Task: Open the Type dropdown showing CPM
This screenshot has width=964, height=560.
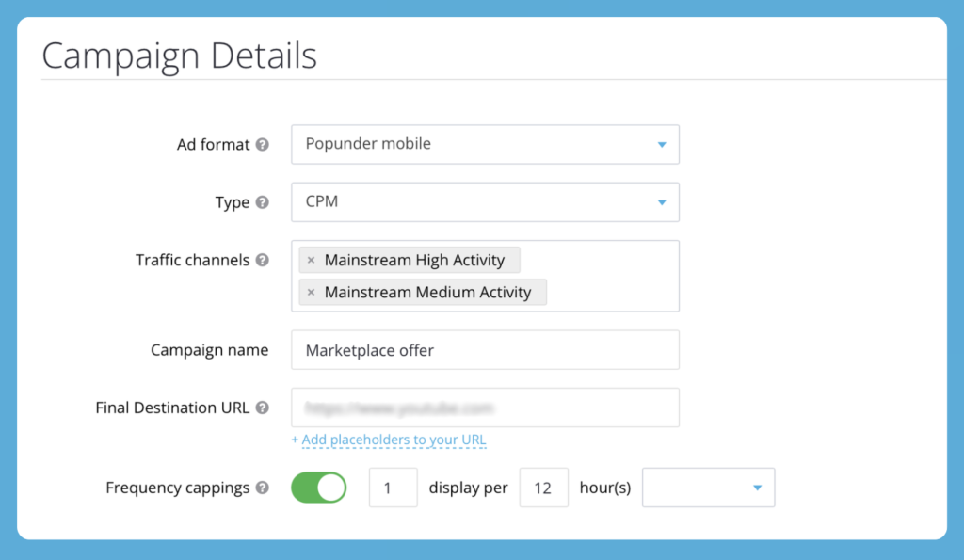Action: coord(485,202)
